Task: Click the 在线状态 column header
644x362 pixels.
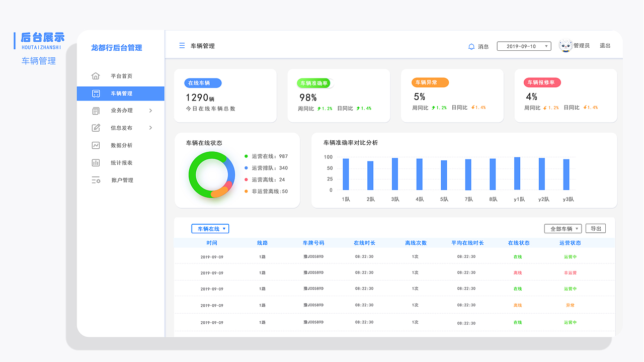Action: tap(519, 243)
